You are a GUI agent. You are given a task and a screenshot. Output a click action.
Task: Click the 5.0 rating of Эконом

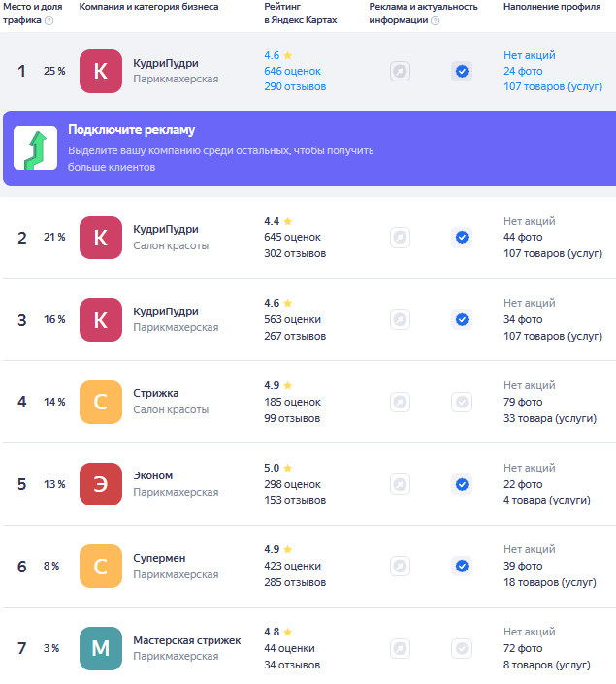[277, 468]
